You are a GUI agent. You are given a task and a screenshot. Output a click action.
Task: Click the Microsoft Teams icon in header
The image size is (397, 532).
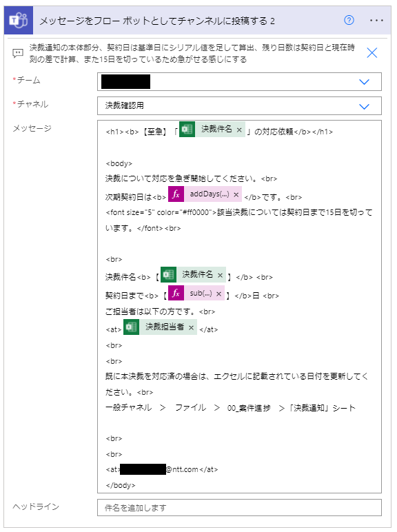coord(19,21)
